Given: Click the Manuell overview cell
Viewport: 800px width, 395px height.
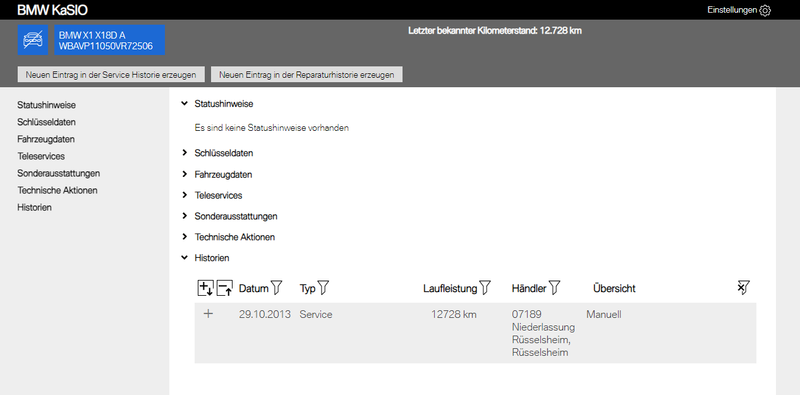Looking at the screenshot, I should click(x=604, y=314).
